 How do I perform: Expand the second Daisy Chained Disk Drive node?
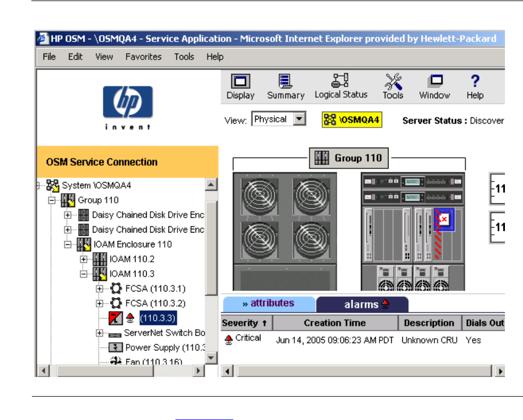68,230
